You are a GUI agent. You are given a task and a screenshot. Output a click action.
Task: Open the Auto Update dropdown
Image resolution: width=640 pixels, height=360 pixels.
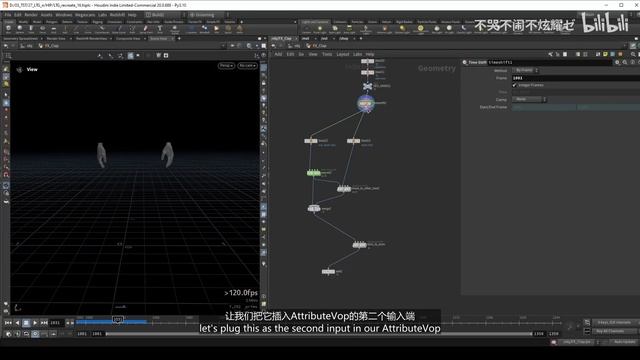624,342
